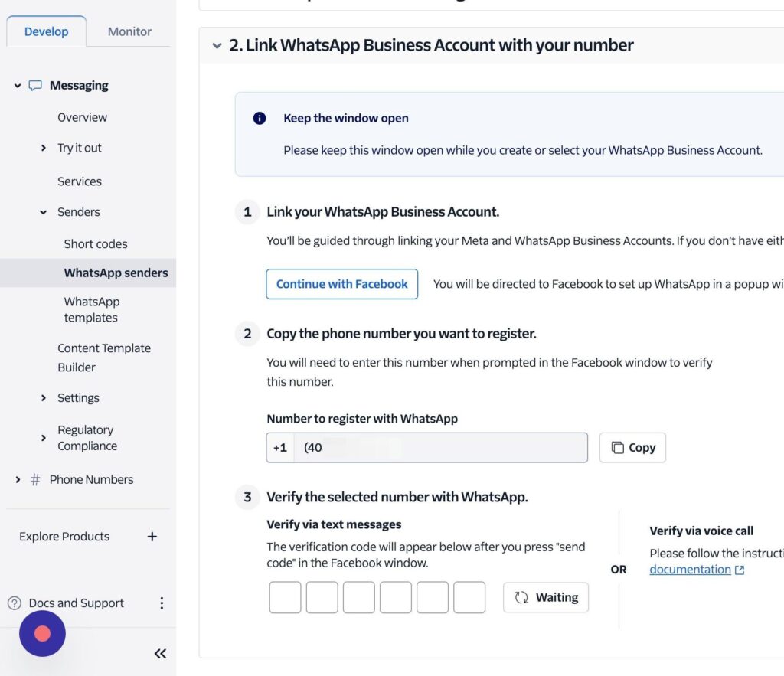This screenshot has height=676, width=784.
Task: Click the Waiting refresh button
Action: point(546,598)
